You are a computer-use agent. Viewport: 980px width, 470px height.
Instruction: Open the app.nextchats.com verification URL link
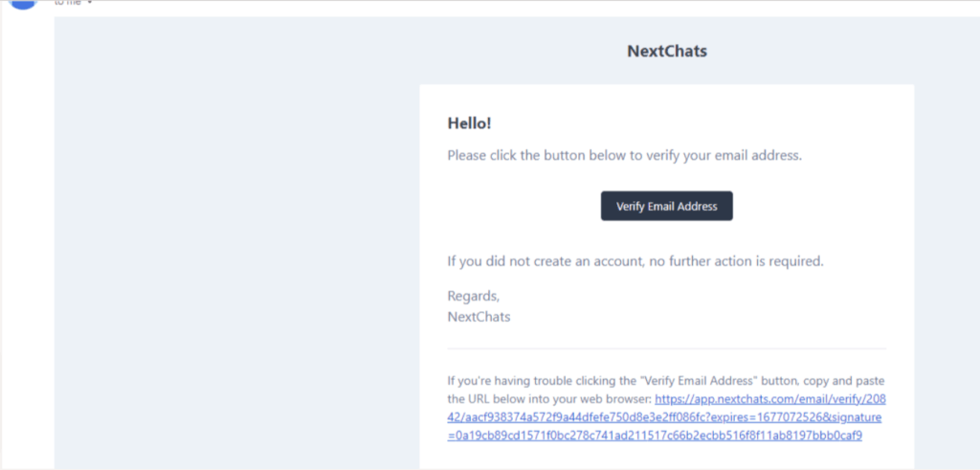coord(666,417)
